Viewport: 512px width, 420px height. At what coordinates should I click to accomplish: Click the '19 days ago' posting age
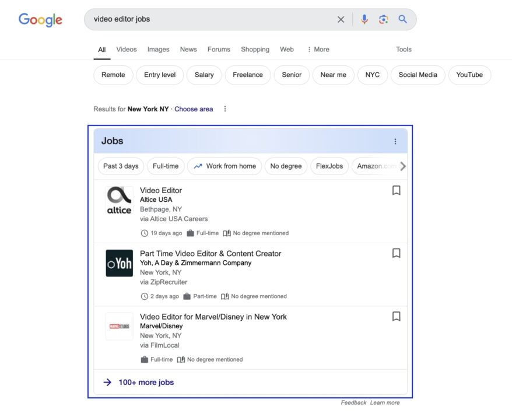tap(166, 233)
